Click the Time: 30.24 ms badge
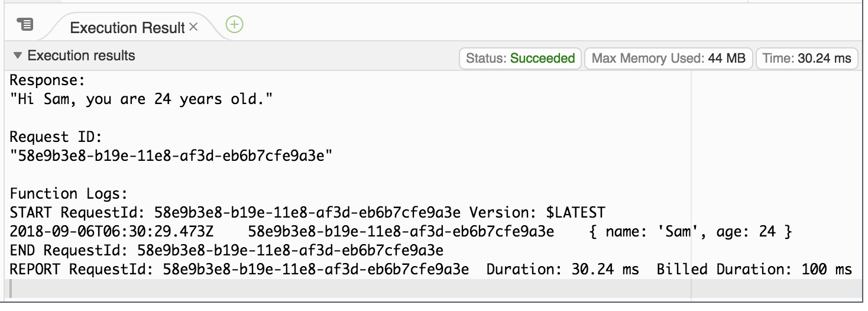Viewport: 868px width, 311px height. [807, 58]
